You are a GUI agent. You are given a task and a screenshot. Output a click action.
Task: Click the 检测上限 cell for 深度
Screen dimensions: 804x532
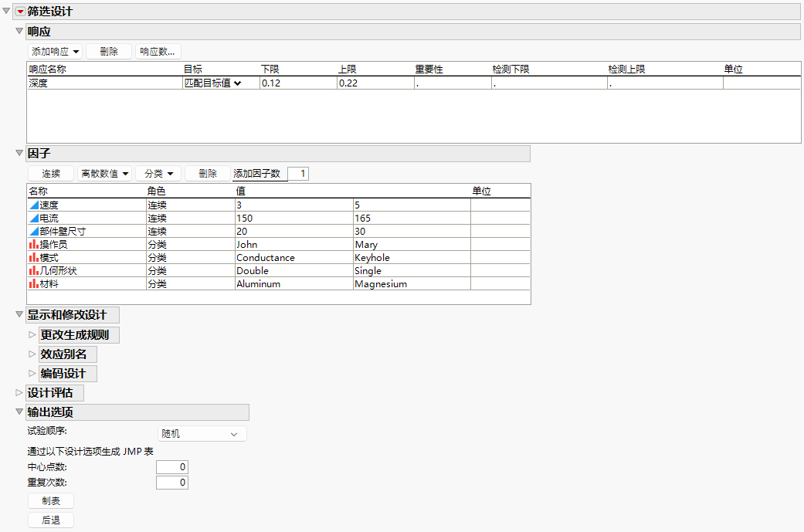[x=665, y=83]
